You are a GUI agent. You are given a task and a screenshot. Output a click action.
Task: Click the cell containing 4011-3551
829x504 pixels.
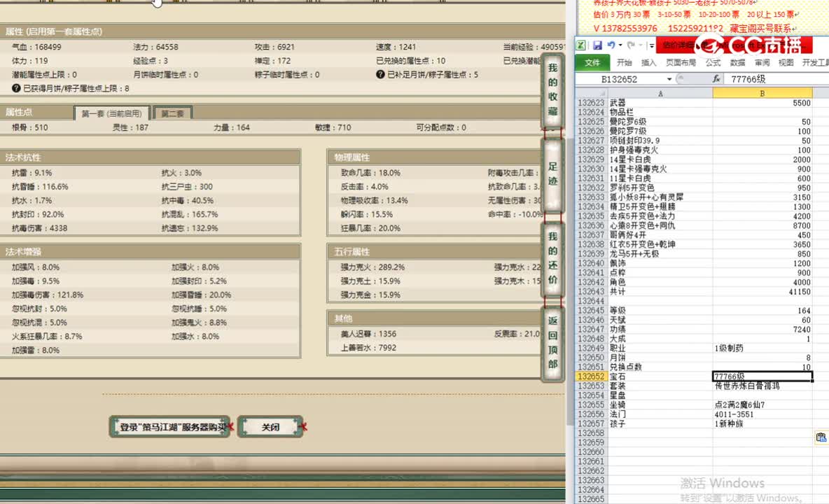pyautogui.click(x=762, y=414)
